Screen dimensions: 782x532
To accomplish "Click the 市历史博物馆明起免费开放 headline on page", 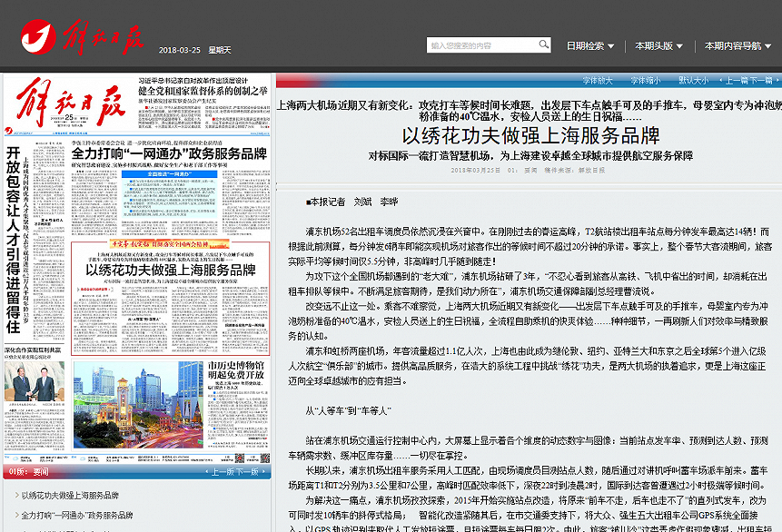I will pyautogui.click(x=236, y=371).
